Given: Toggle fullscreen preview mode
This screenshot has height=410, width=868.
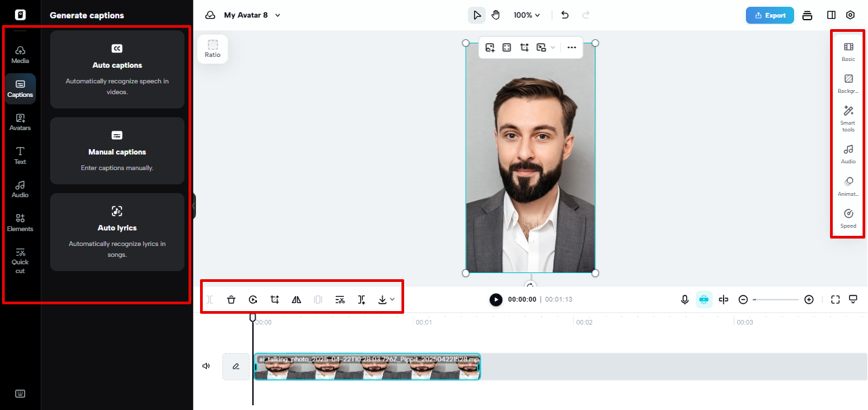Looking at the screenshot, I should pos(835,299).
